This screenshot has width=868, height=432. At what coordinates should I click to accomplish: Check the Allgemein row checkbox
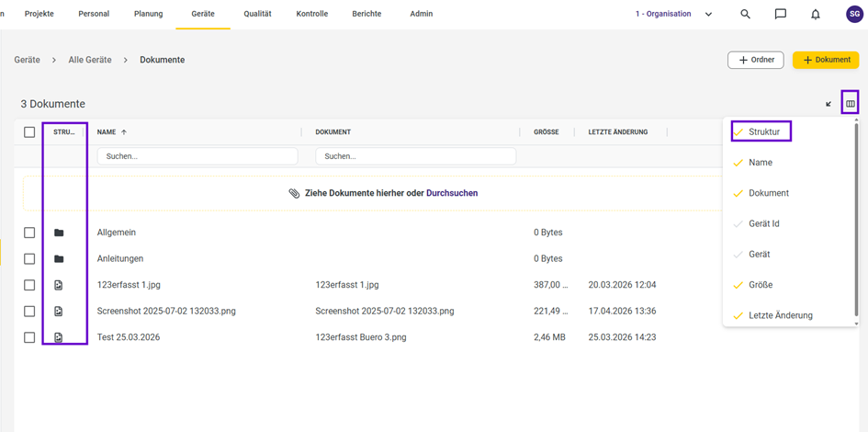coord(29,233)
